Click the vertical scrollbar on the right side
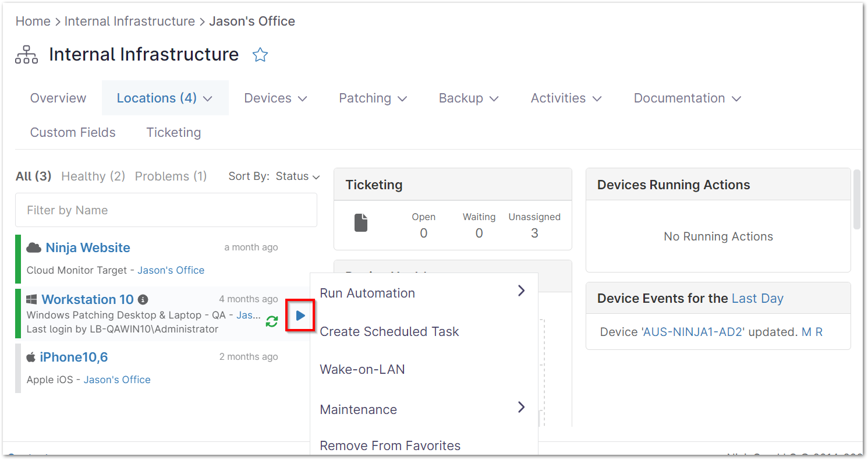 pyautogui.click(x=856, y=199)
